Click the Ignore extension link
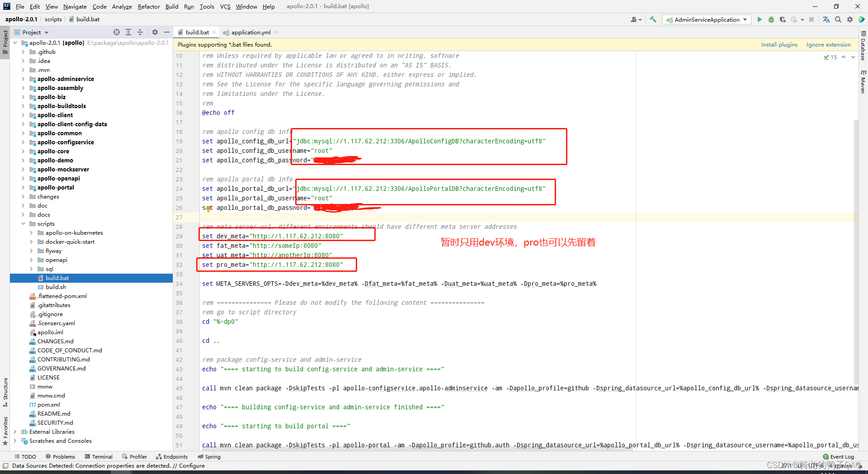868x474 pixels. [x=828, y=44]
